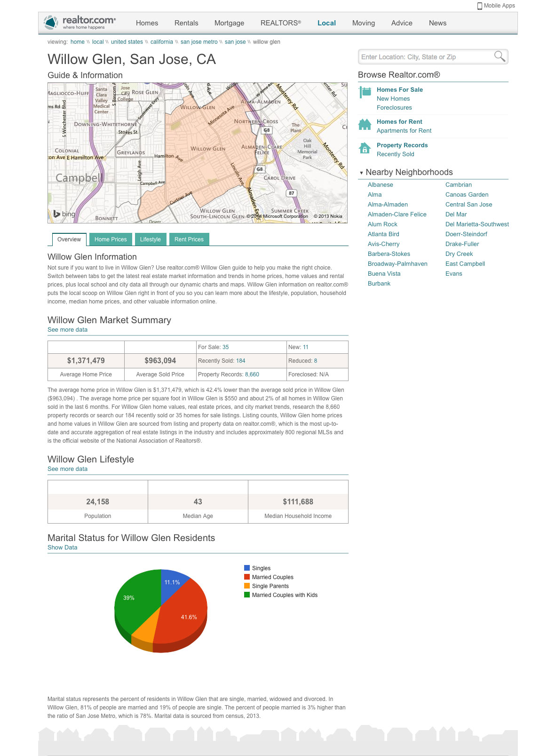
Task: Click the For Sale count 35
Action: tap(226, 347)
